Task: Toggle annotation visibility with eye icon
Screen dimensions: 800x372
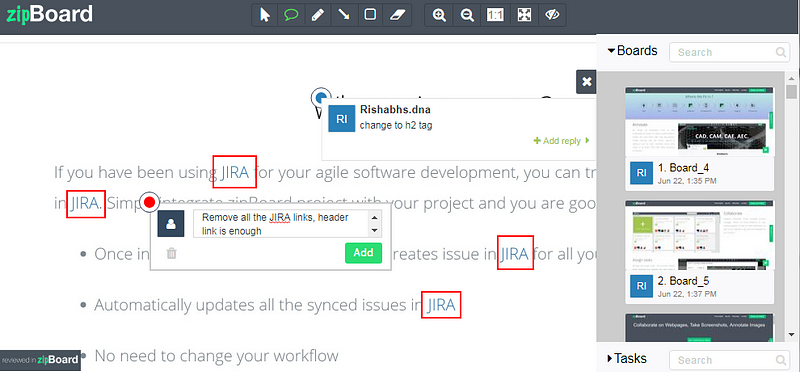Action: (x=552, y=15)
